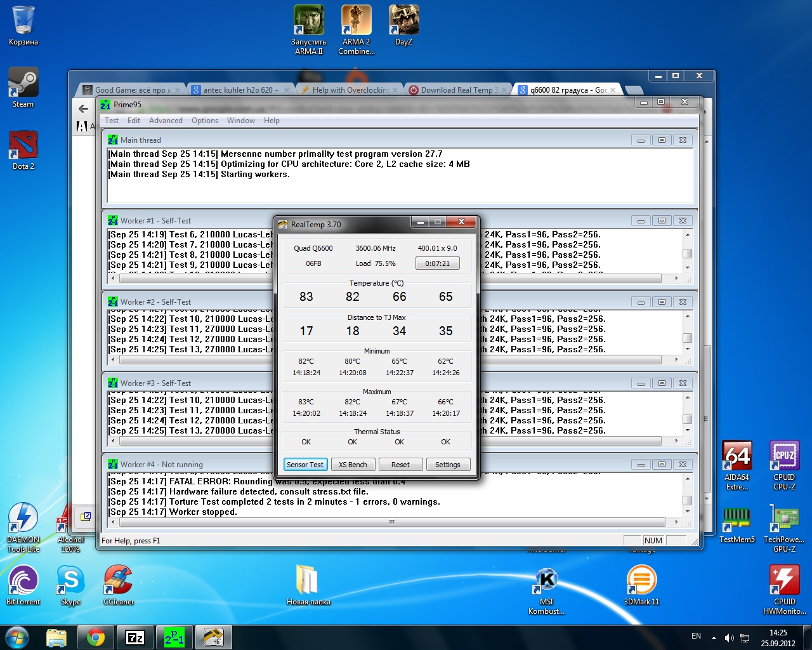The image size is (812, 650).
Task: Switch to the Good Game Chrome tab
Action: click(x=132, y=90)
